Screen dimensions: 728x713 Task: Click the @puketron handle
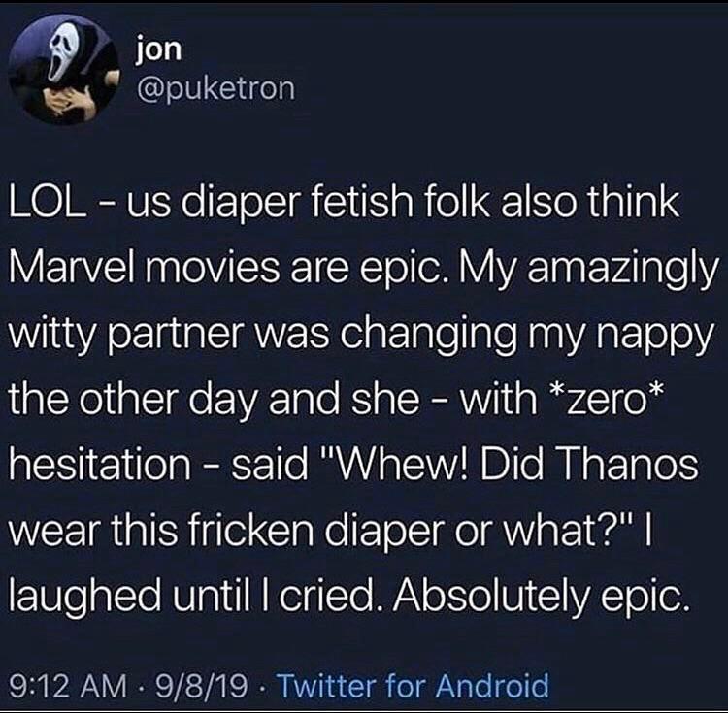[215, 88]
